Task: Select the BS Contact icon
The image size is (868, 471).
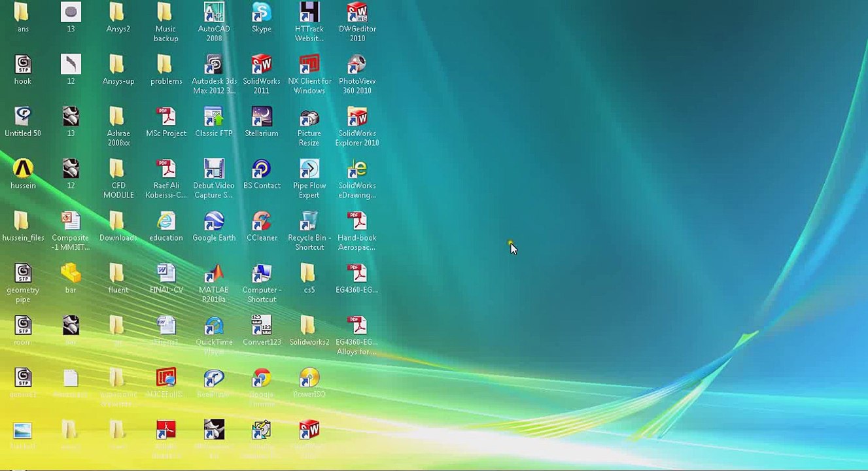Action: [262, 169]
